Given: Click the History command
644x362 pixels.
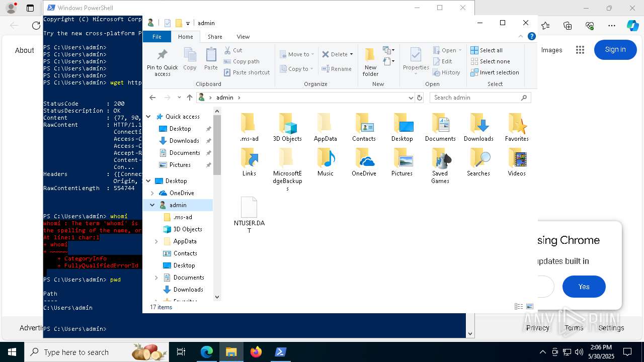Looking at the screenshot, I should coord(446,72).
